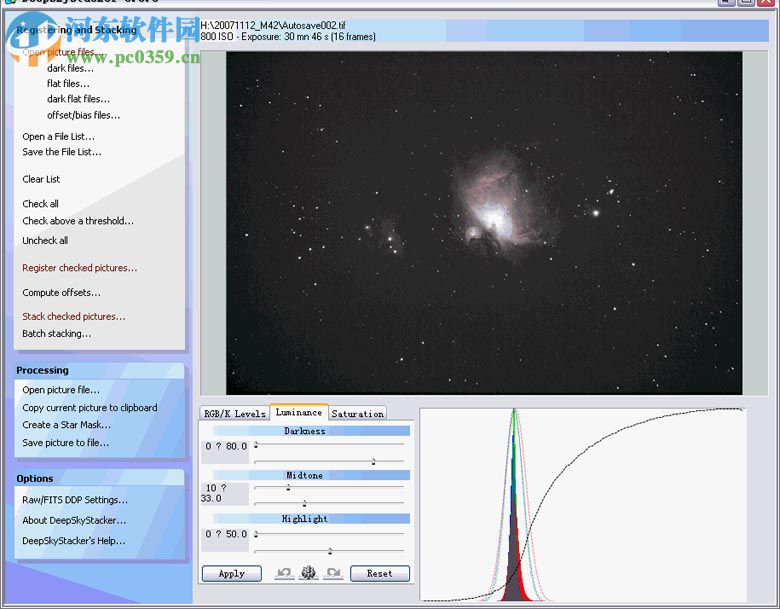Open the settings gear icon beside Apply

tap(309, 573)
